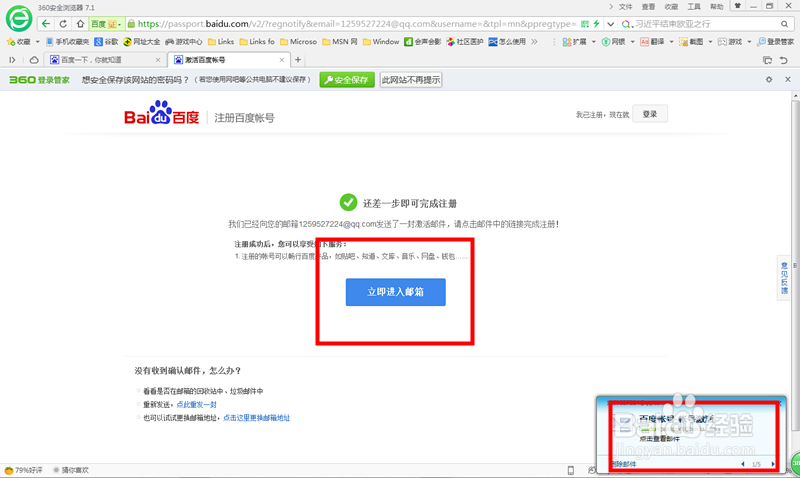The width and height of the screenshot is (800, 478).
Task: Open the 网址大全 bookmark
Action: pos(141,42)
